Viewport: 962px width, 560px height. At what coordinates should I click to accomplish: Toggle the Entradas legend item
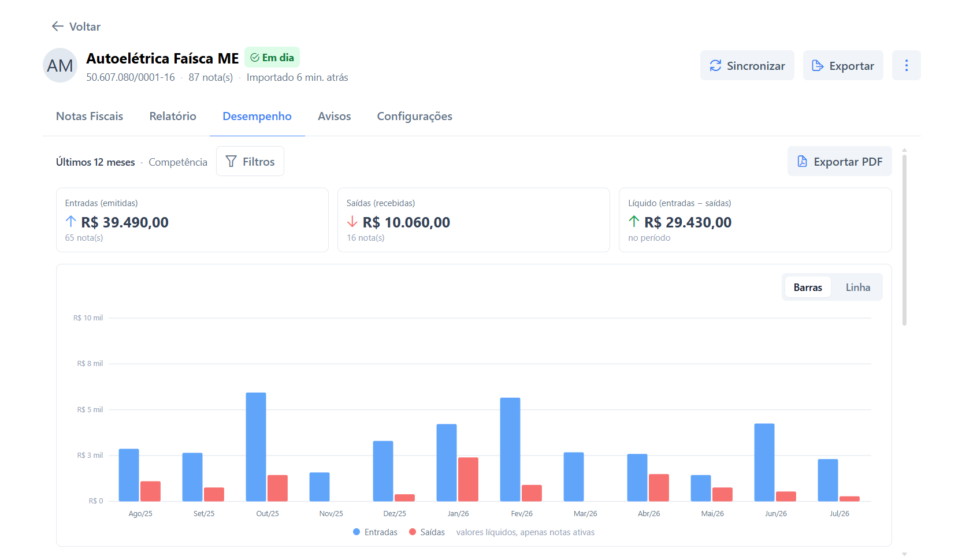coord(376,532)
